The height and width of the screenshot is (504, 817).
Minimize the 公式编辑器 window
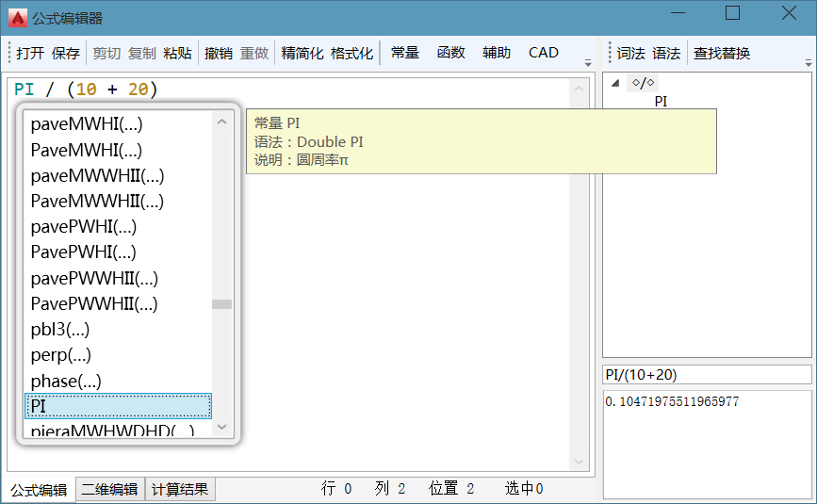678,13
